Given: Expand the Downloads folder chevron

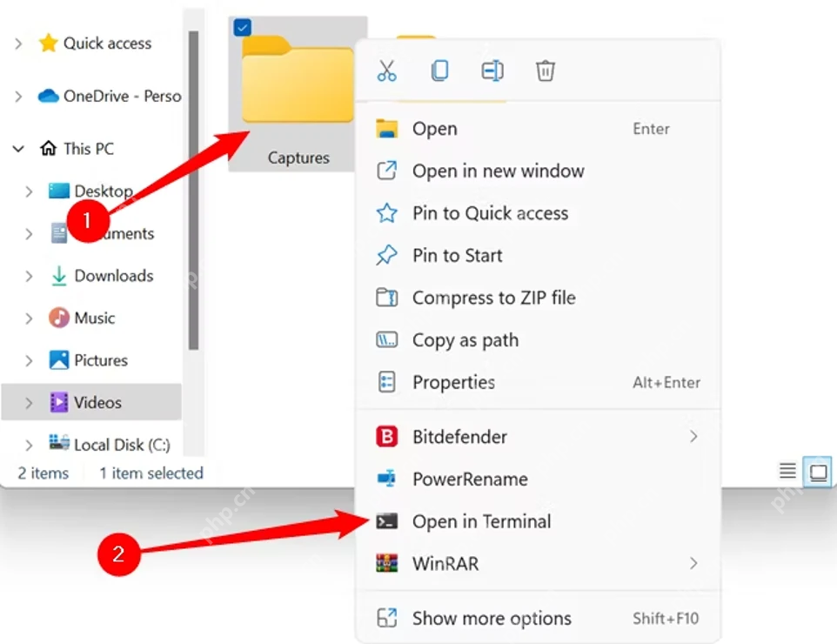Looking at the screenshot, I should (29, 276).
